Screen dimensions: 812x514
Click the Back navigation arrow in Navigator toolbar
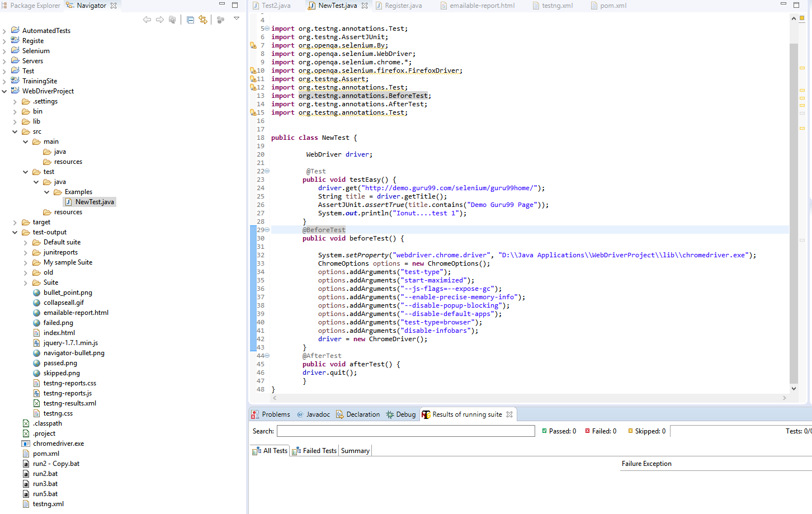click(x=147, y=20)
